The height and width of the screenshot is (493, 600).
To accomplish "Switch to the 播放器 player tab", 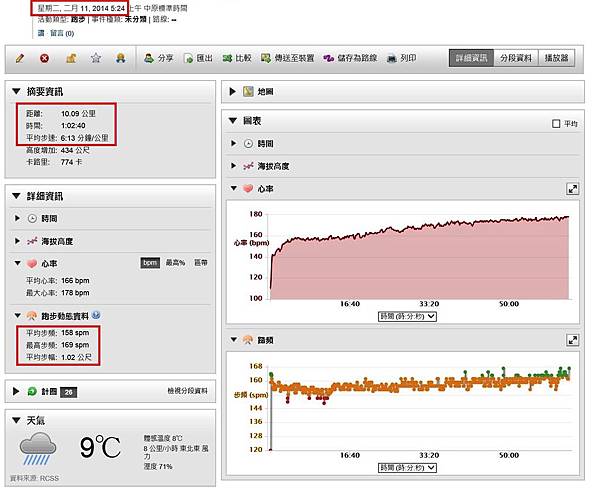I will (x=556, y=58).
